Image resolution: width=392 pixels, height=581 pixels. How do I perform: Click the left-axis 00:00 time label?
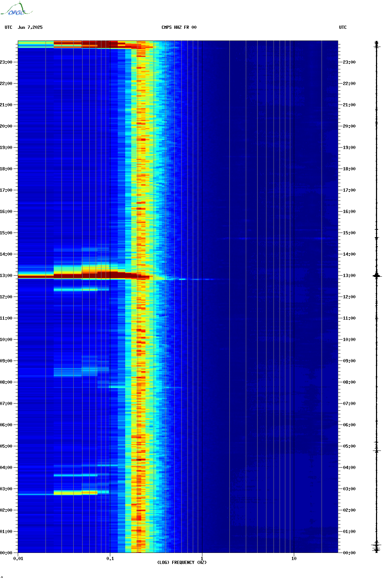[x=6, y=553]
